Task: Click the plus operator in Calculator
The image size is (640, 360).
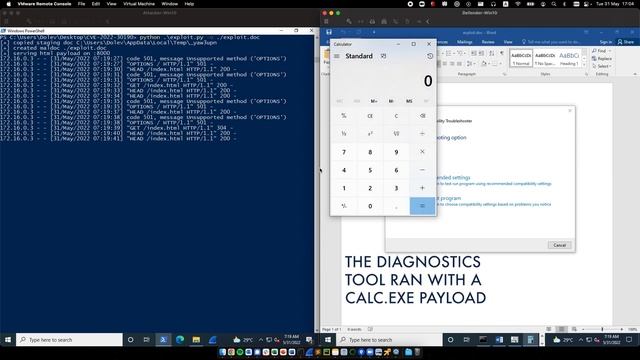Action: click(x=422, y=188)
